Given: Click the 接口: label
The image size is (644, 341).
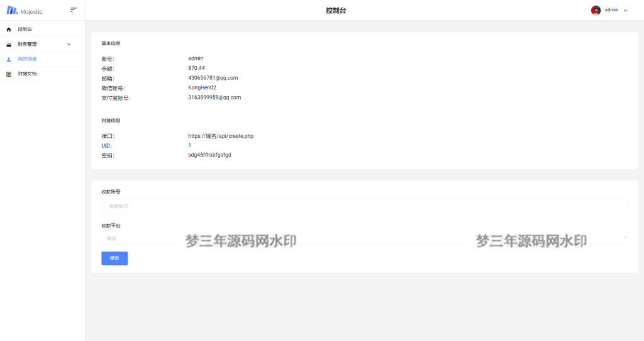Looking at the screenshot, I should tap(108, 137).
